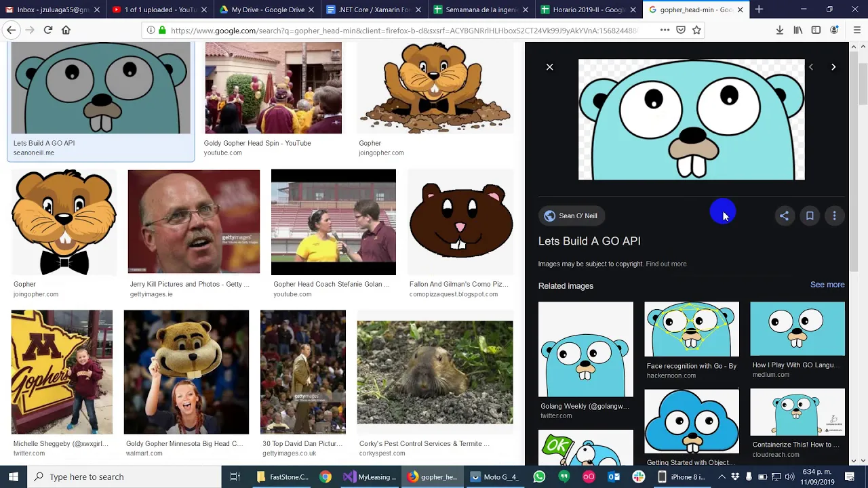Open Slack from the taskbar

tap(638, 476)
